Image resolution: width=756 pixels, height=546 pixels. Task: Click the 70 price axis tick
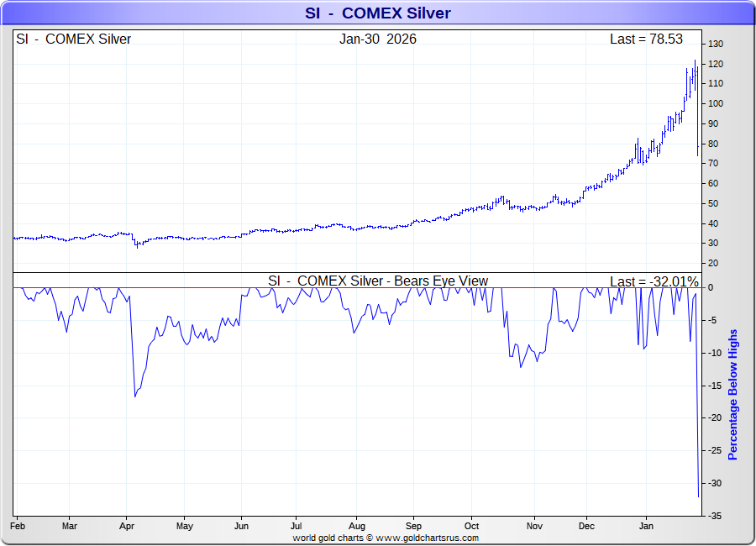coord(713,164)
